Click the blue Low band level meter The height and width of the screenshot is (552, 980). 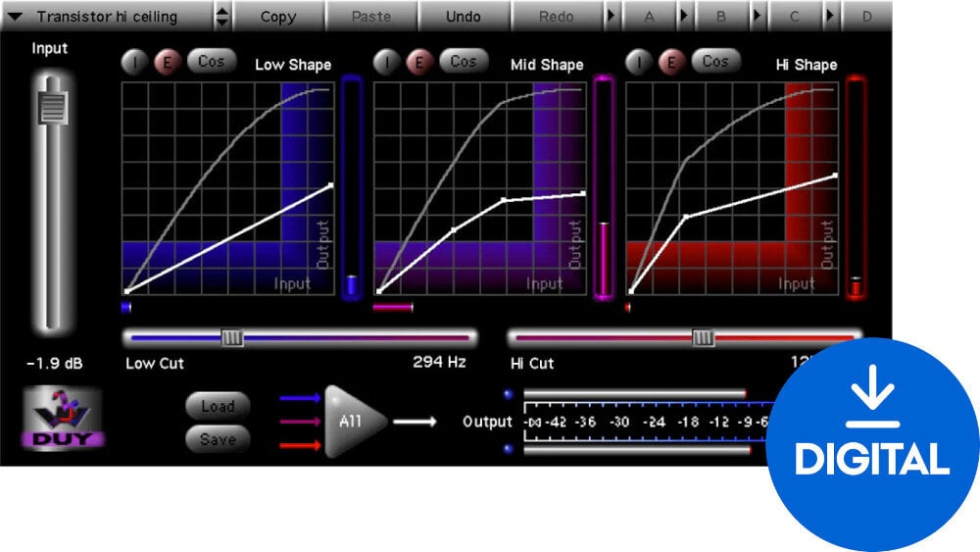[351, 187]
